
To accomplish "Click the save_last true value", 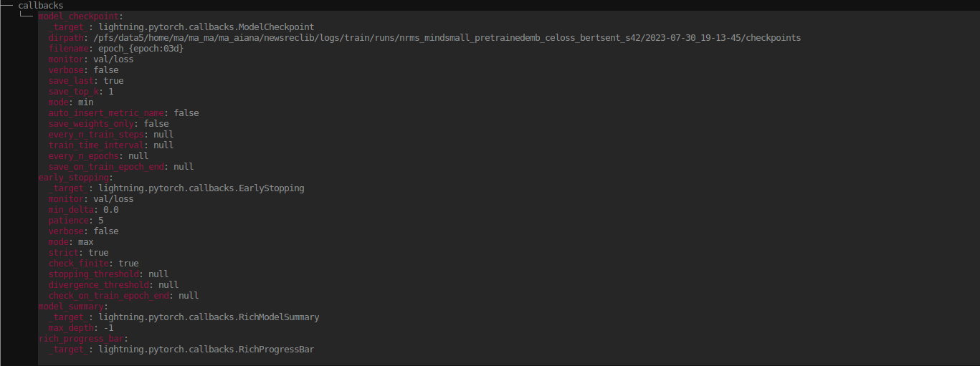I will click(113, 81).
